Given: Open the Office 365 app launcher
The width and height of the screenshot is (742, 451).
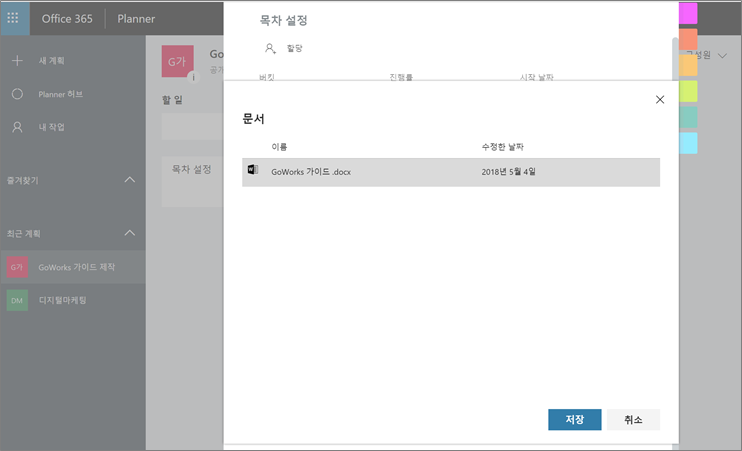Looking at the screenshot, I should click(x=15, y=18).
